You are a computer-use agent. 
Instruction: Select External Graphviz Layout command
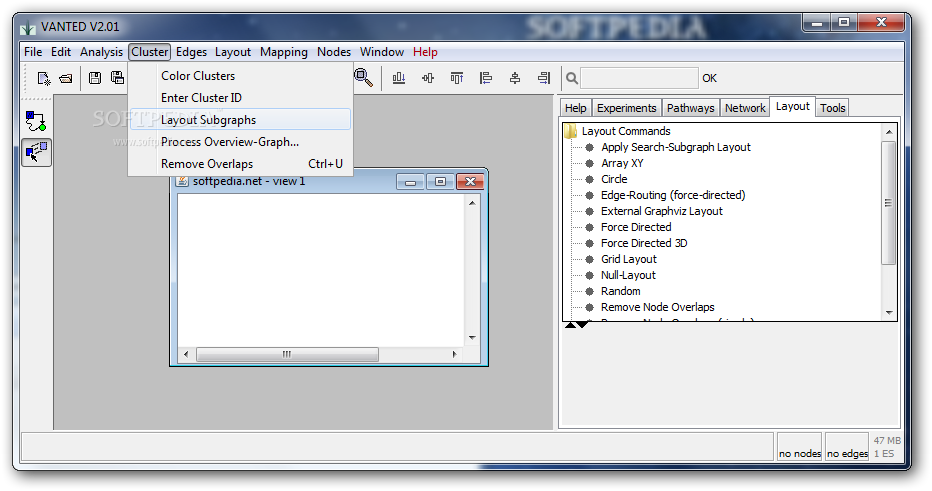pyautogui.click(x=662, y=212)
